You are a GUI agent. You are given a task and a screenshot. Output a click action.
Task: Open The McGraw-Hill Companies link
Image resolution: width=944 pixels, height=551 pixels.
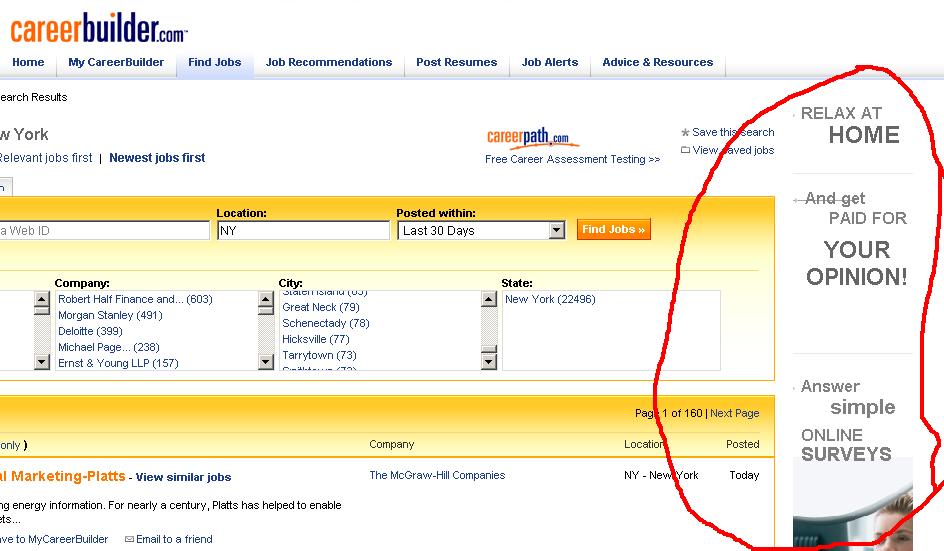point(437,475)
